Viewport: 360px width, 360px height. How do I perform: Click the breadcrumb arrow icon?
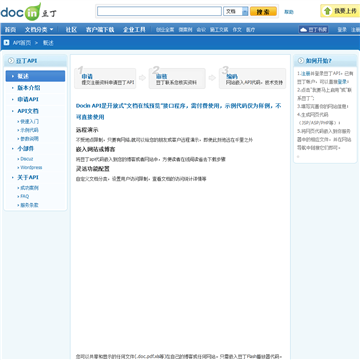click(x=6, y=43)
